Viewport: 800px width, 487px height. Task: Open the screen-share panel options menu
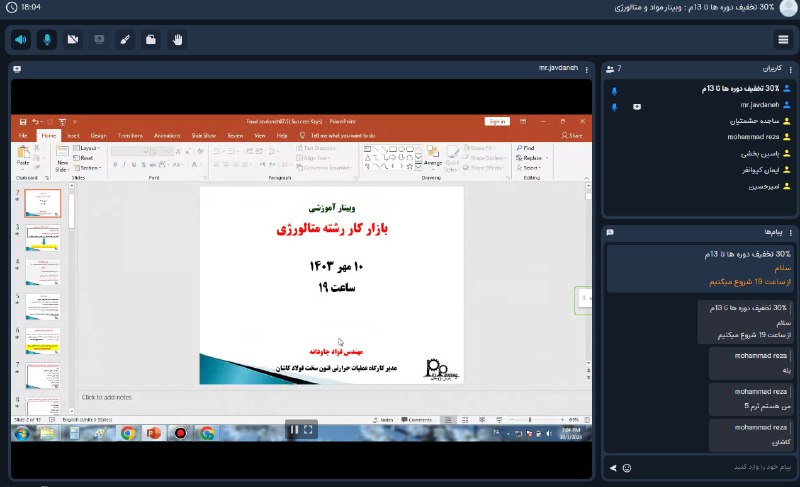[587, 69]
